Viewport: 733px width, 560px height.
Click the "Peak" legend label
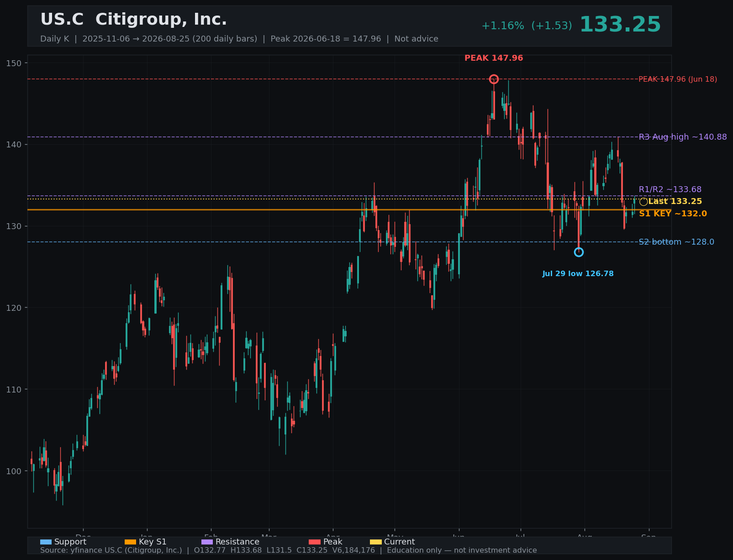coord(333,542)
